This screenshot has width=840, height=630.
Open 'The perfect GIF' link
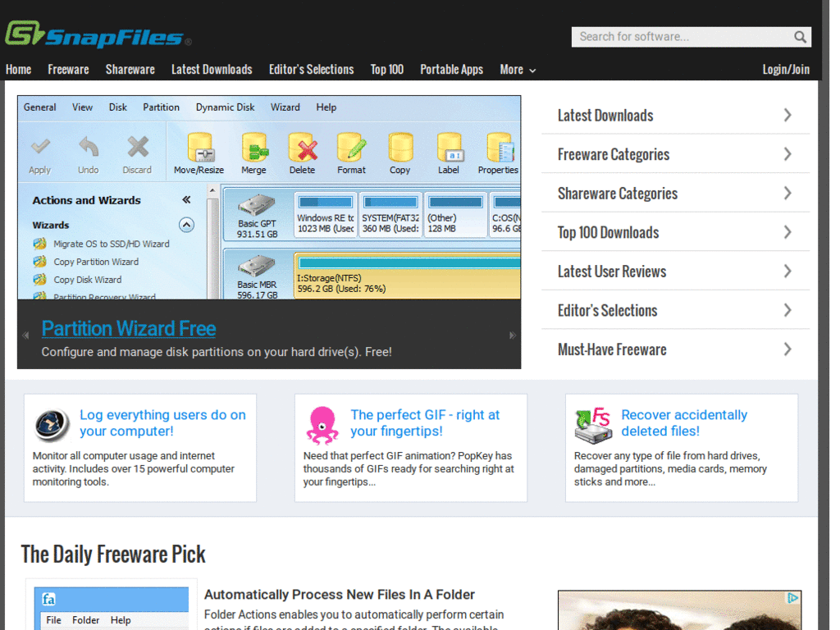pos(425,422)
